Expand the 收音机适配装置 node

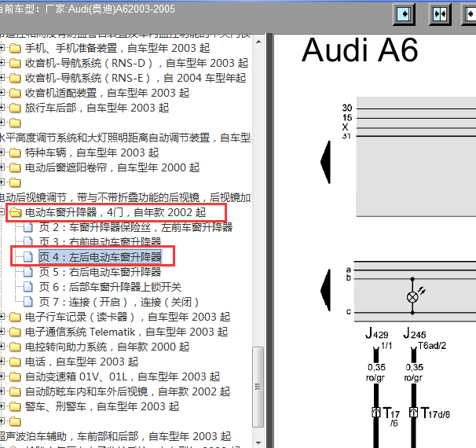[x=2, y=93]
